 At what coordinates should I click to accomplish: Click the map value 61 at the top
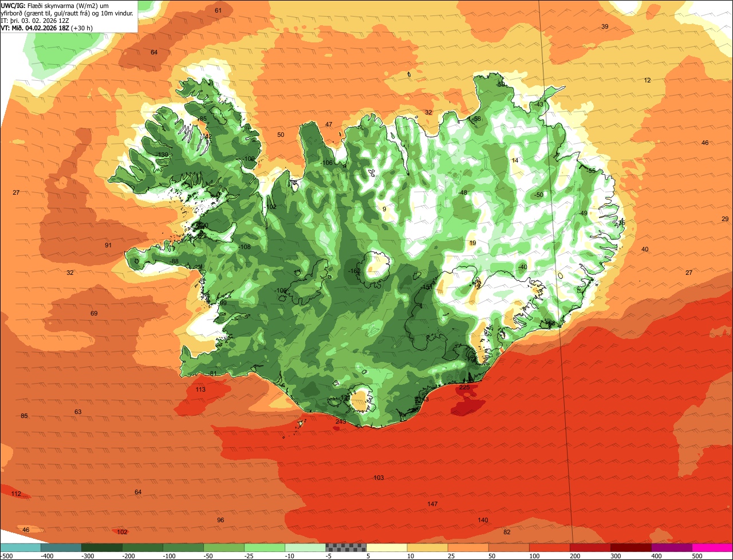(218, 10)
